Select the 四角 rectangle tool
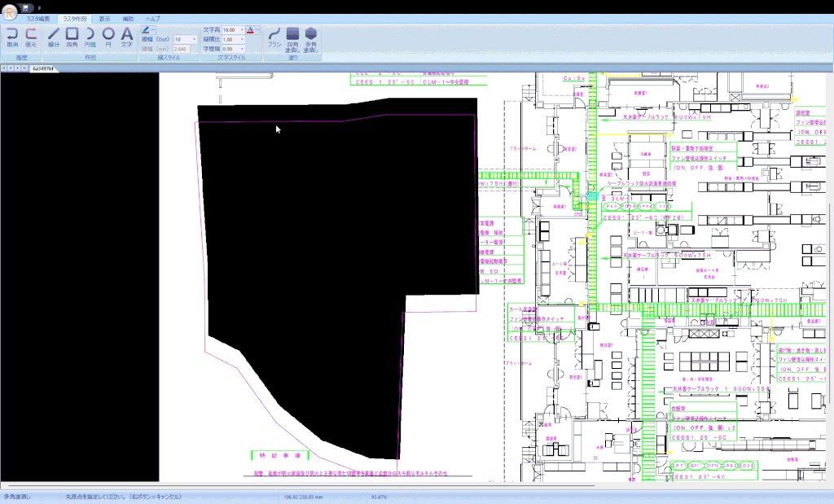This screenshot has width=834, height=504. coord(72,37)
